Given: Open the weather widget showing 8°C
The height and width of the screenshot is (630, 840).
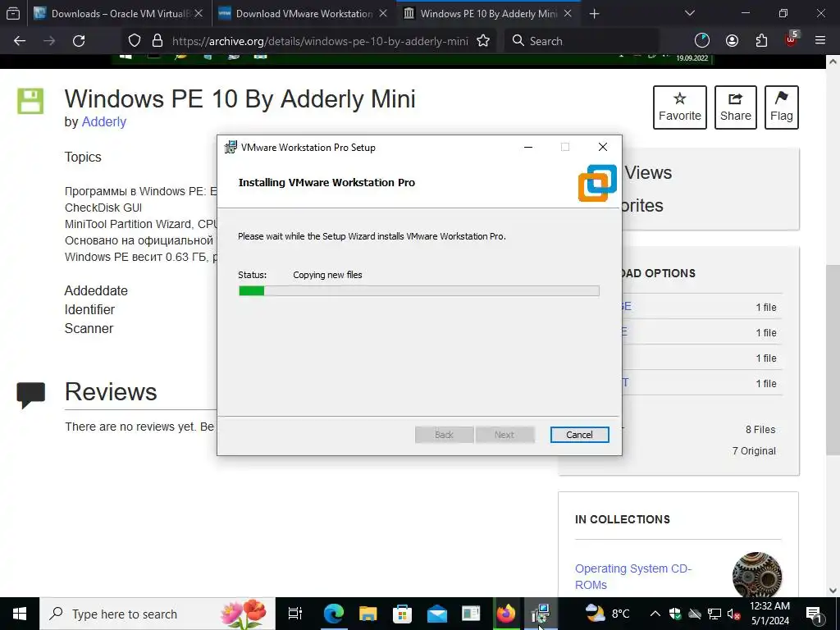Looking at the screenshot, I should point(608,614).
